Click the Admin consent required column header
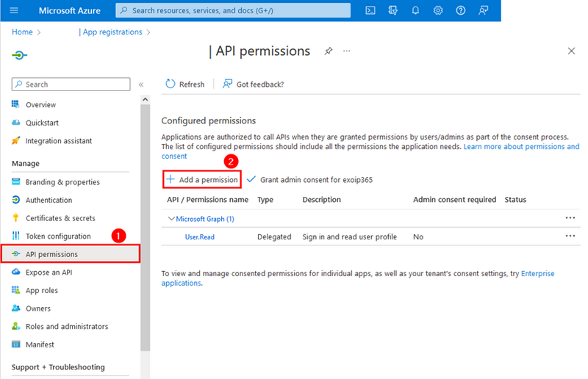The height and width of the screenshot is (379, 588). (454, 200)
